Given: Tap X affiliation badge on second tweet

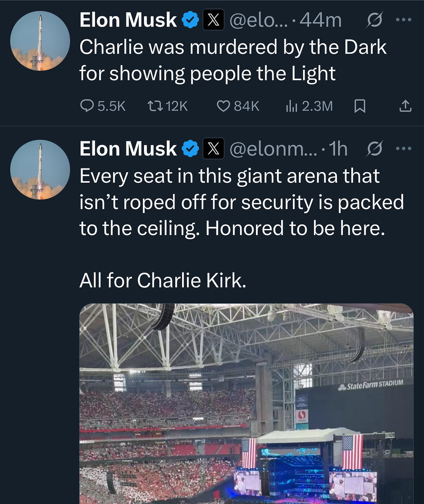Looking at the screenshot, I should (x=213, y=149).
